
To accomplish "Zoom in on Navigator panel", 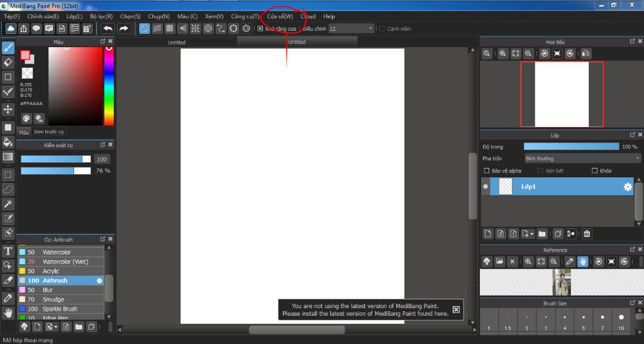I will pos(502,53).
